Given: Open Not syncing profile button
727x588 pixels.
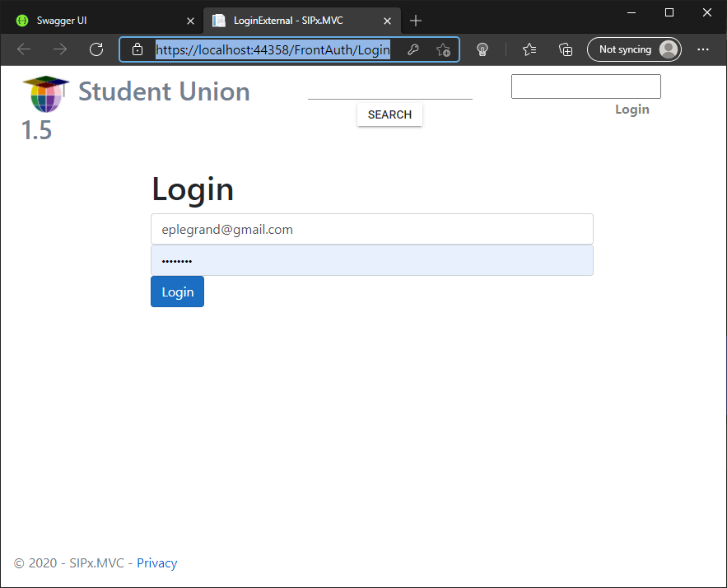Looking at the screenshot, I should coord(634,49).
